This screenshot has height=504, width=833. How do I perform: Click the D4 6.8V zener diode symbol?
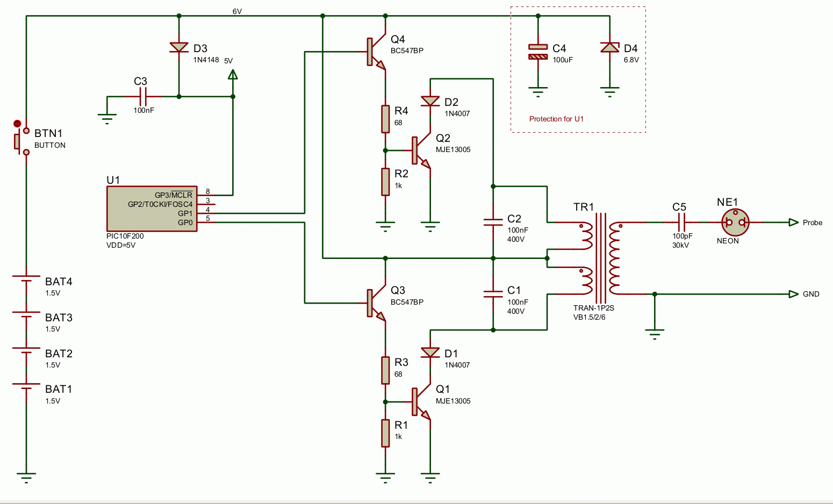[x=610, y=48]
